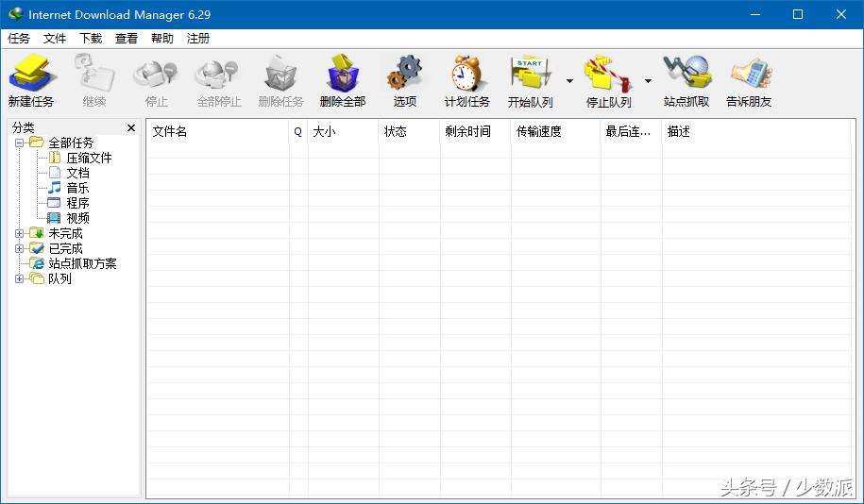Open the 任务 menu

point(19,39)
